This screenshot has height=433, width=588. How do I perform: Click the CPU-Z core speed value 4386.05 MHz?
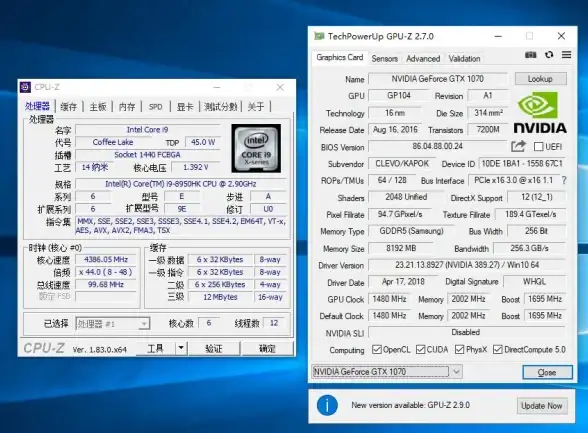106,259
